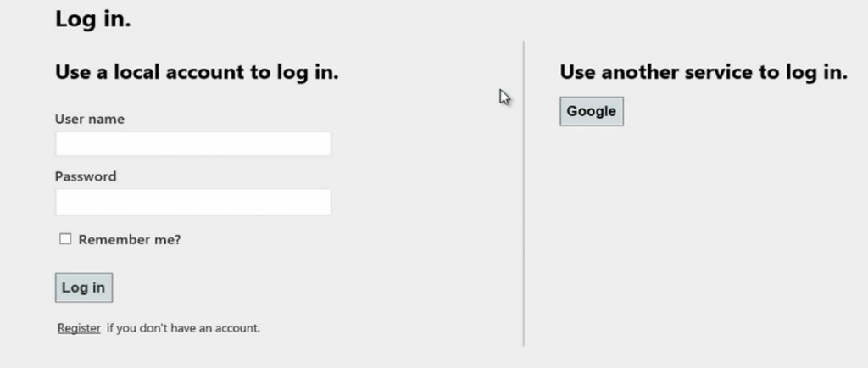Click "Use a local account to log in." heading
The height and width of the screenshot is (368, 868).
[197, 72]
